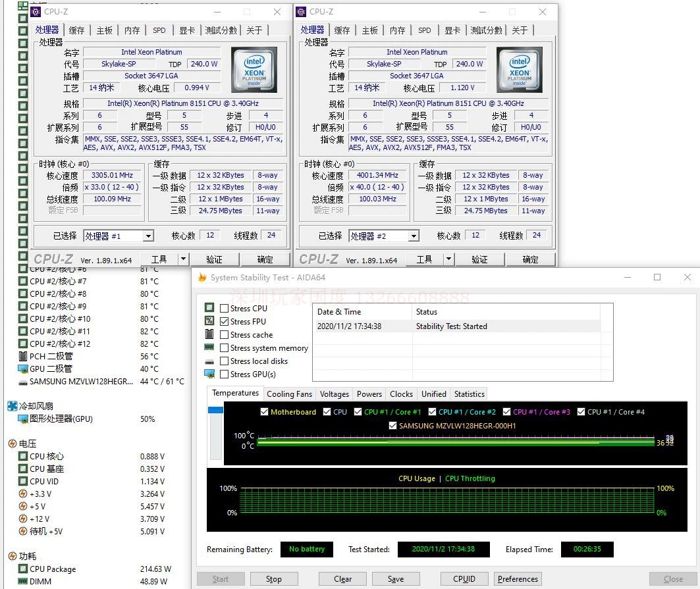This screenshot has width=700, height=589.
Task: Click AIDA64 flame icon in Stability Test title
Action: click(202, 278)
